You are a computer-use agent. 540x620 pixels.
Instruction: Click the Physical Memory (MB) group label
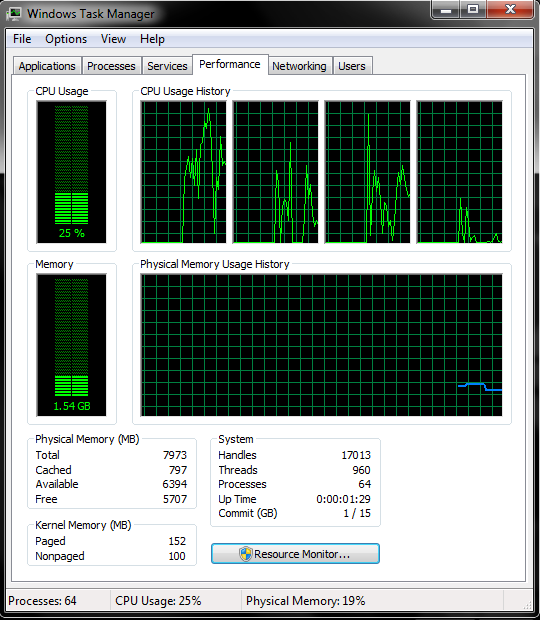87,439
